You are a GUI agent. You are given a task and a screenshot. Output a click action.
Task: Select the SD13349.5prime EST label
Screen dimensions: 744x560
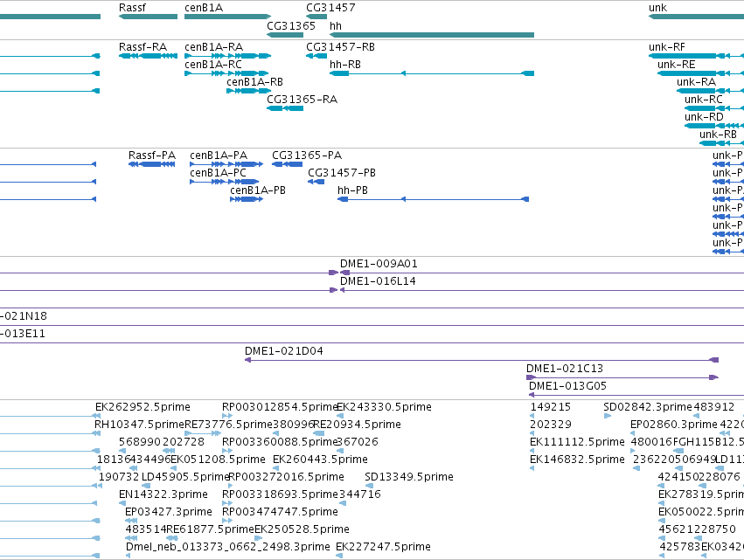coord(409,477)
